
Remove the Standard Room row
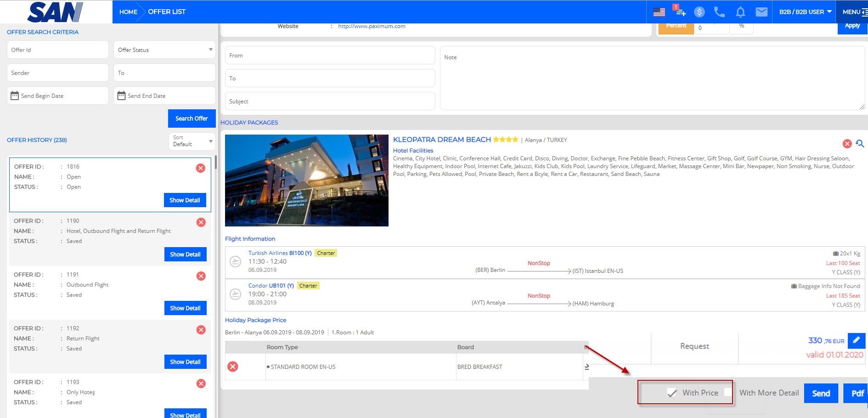233,367
